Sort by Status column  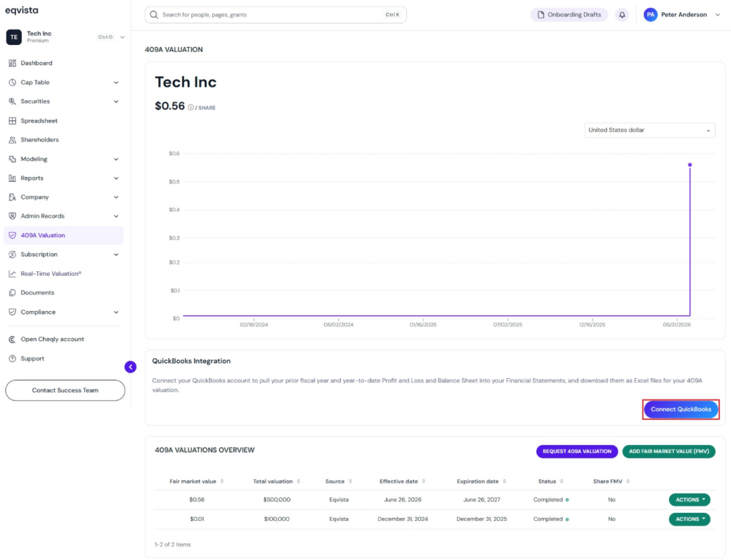click(x=562, y=482)
